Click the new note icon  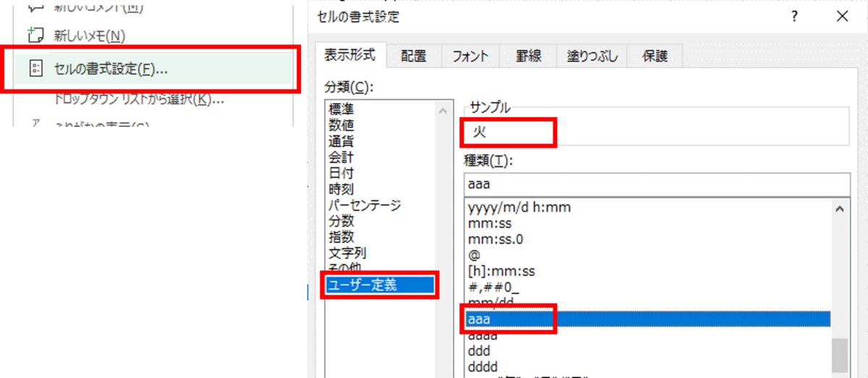(35, 35)
